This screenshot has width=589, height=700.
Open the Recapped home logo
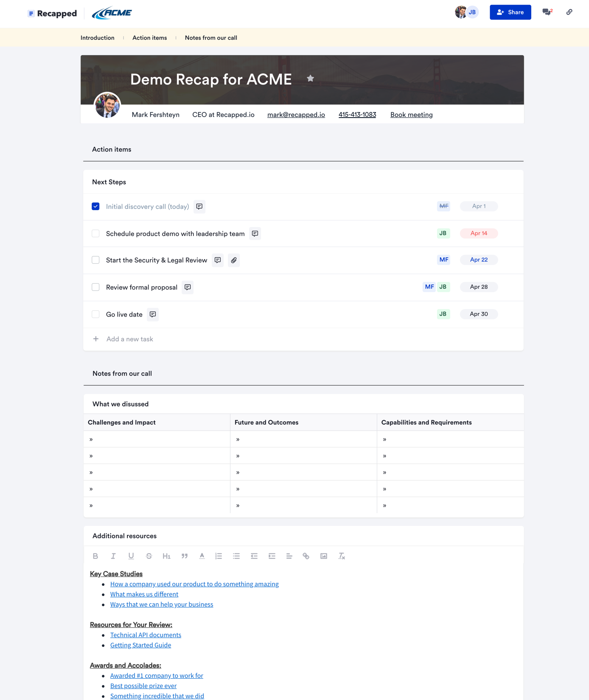[52, 14]
